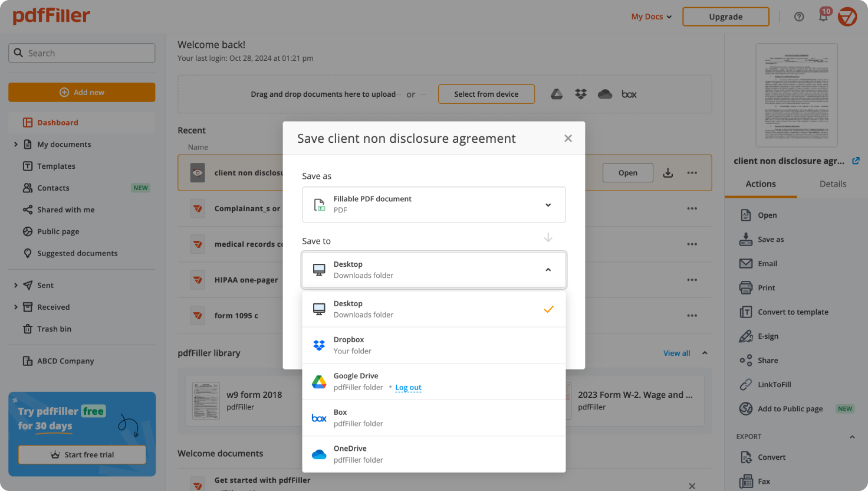Click the Google Drive Log out link
This screenshot has height=491, width=868.
408,388
